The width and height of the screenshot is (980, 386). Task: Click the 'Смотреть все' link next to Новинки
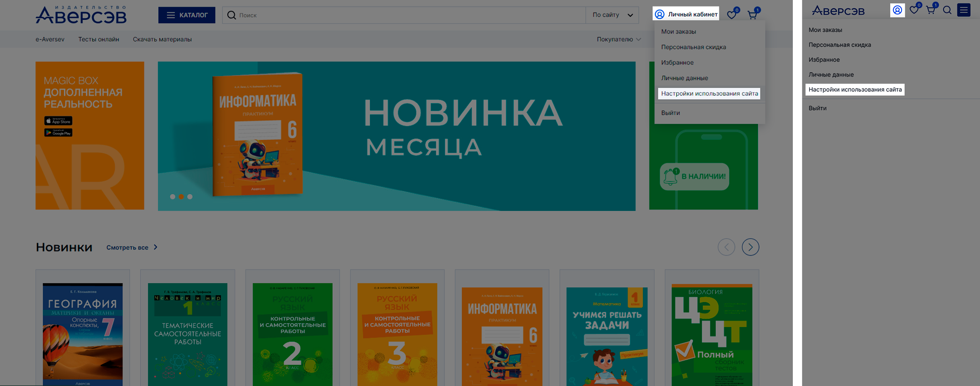pos(132,247)
